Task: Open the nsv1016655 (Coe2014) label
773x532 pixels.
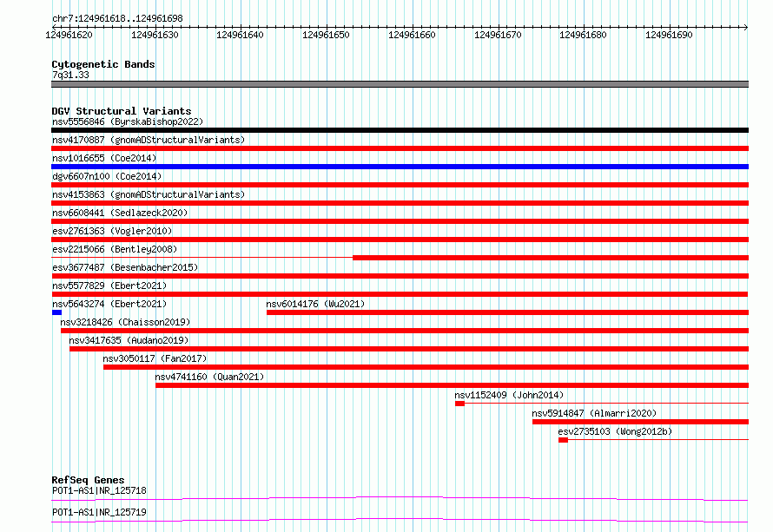Action: (104, 158)
